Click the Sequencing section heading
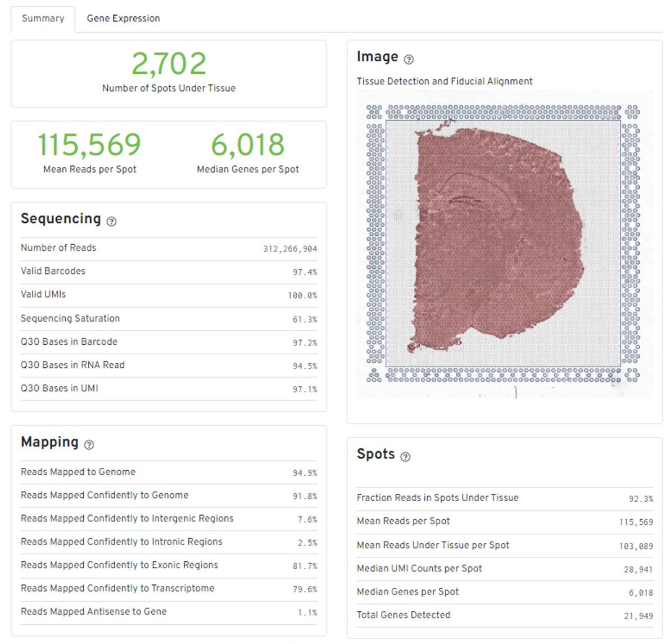Image resolution: width=670 pixels, height=644 pixels. [x=61, y=219]
